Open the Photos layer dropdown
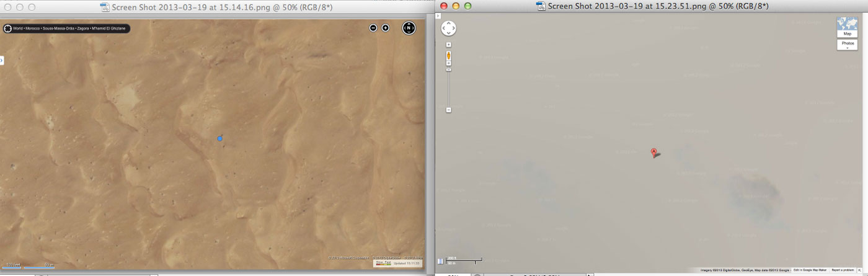The width and height of the screenshot is (868, 276). (x=847, y=45)
